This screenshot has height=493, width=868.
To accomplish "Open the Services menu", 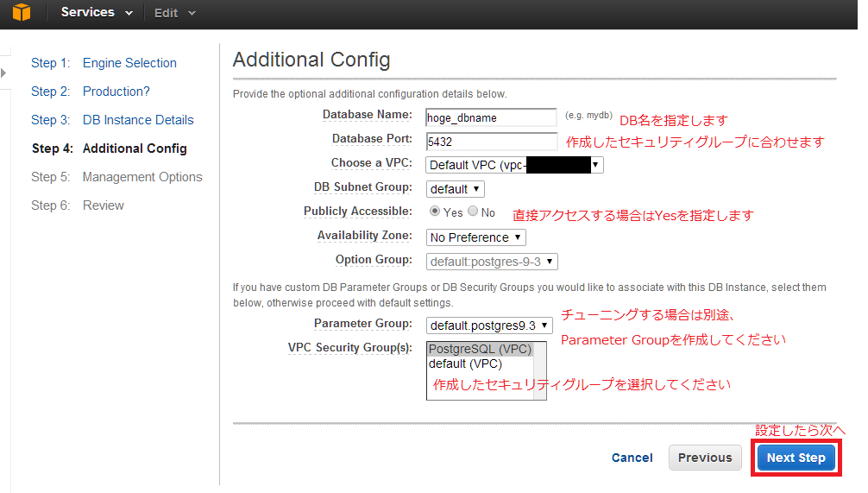I will (x=97, y=13).
